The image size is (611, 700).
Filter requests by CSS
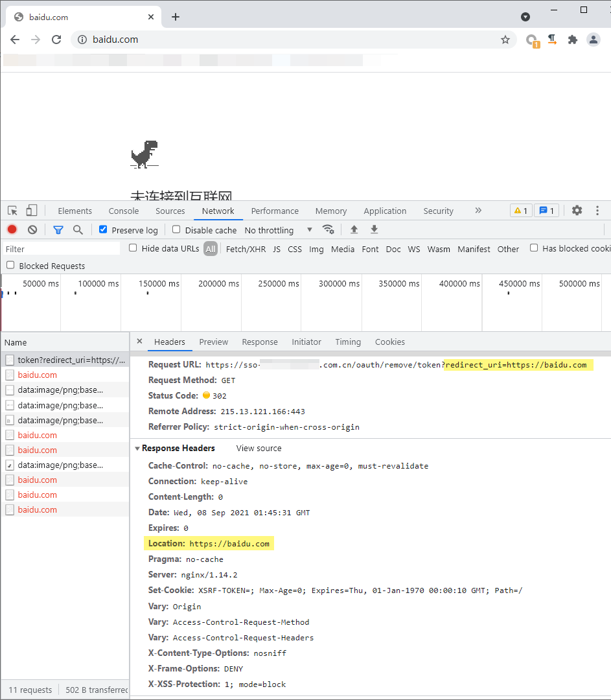(295, 249)
